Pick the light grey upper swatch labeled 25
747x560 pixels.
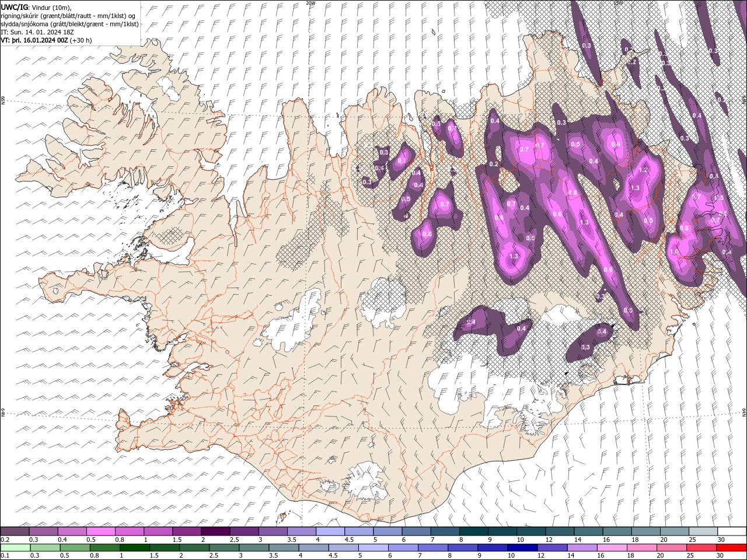point(704,531)
